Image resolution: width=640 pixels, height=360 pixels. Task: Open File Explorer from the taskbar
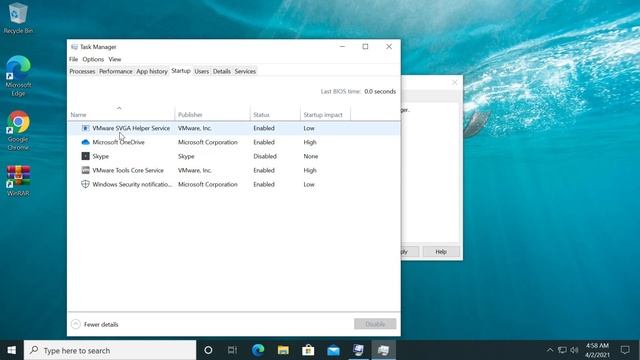coord(283,350)
